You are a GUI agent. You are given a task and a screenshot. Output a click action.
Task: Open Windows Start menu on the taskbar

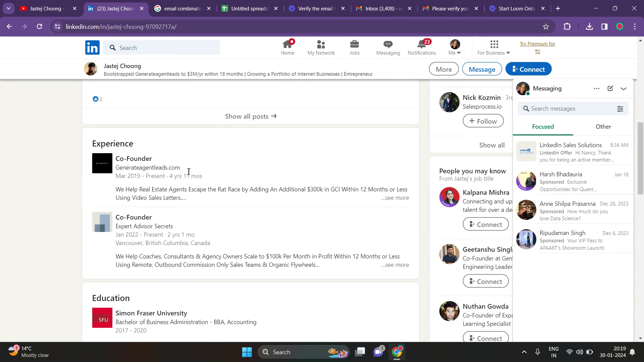[247, 352]
